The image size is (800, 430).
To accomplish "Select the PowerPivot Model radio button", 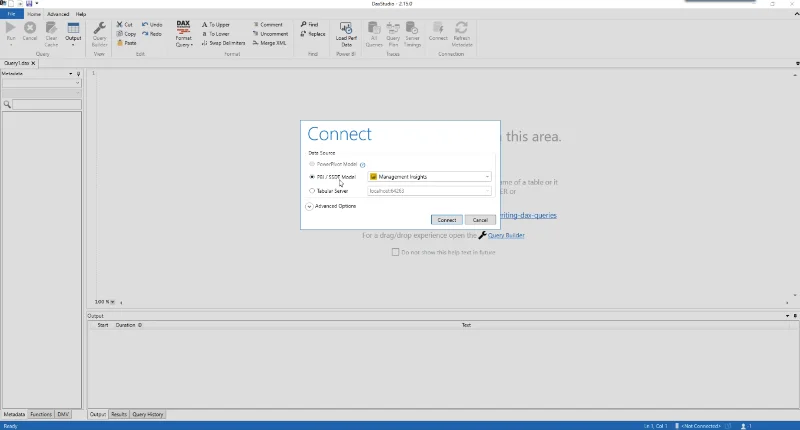I will pyautogui.click(x=312, y=164).
